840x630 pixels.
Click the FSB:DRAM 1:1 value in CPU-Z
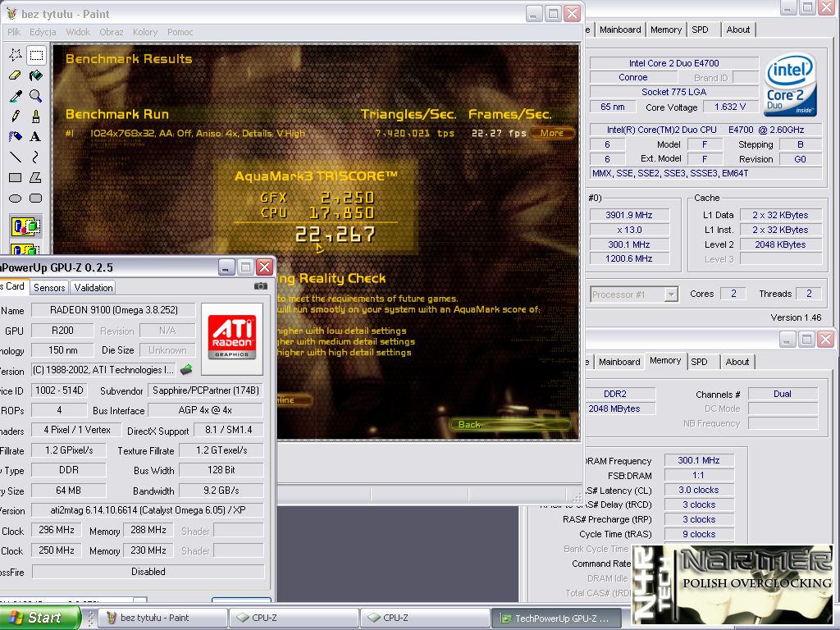(699, 476)
